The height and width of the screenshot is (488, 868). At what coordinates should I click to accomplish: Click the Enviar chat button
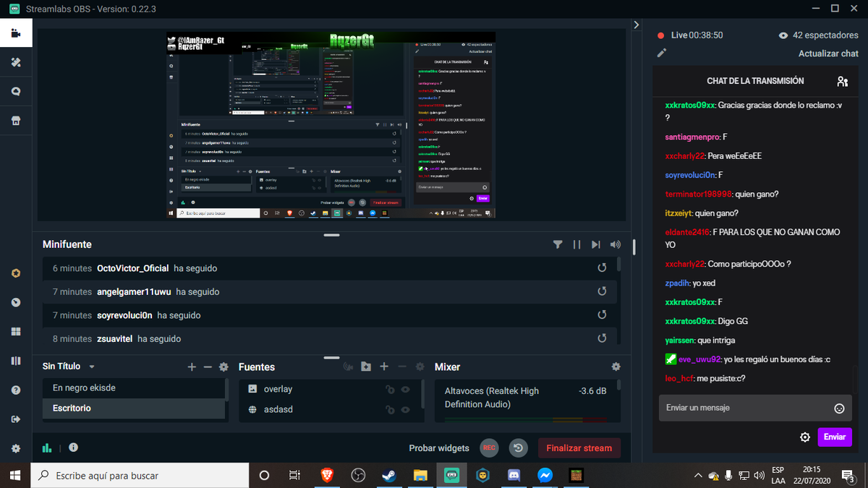(835, 437)
